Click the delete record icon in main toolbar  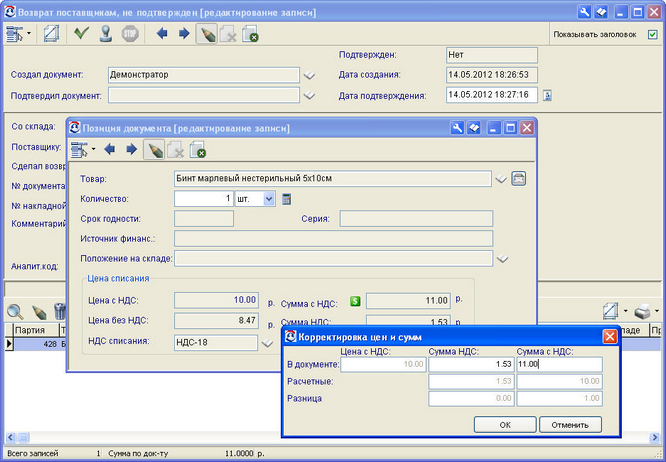[228, 34]
